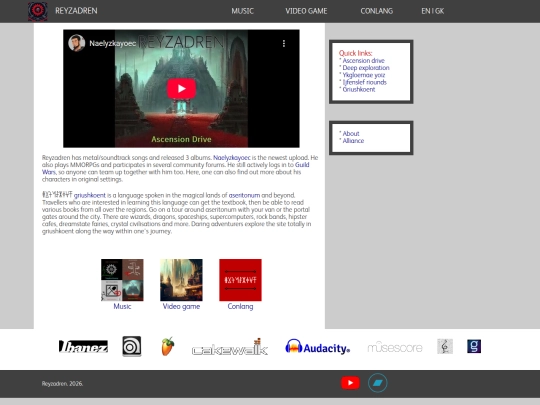Click the Naelyzkayoec channel avatar

point(76,43)
